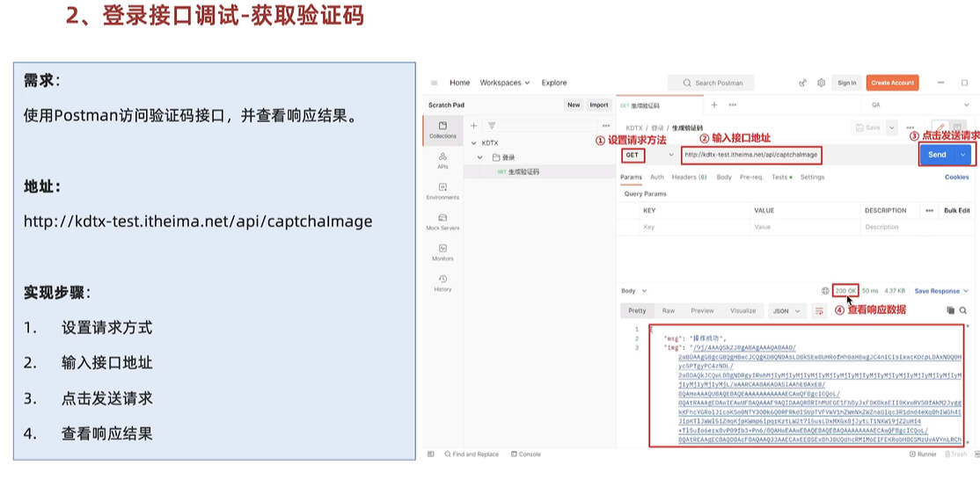The image size is (980, 480).
Task: Switch to the Headers (6) tab
Action: click(690, 178)
